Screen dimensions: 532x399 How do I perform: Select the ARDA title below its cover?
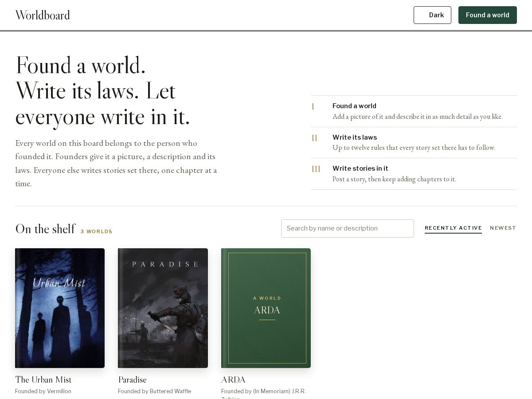[x=233, y=379]
